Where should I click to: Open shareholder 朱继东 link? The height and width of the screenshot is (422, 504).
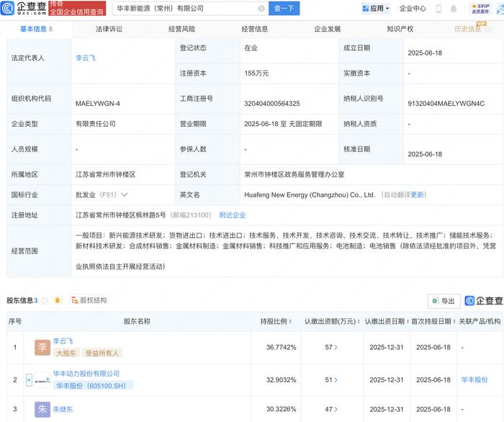(x=63, y=410)
